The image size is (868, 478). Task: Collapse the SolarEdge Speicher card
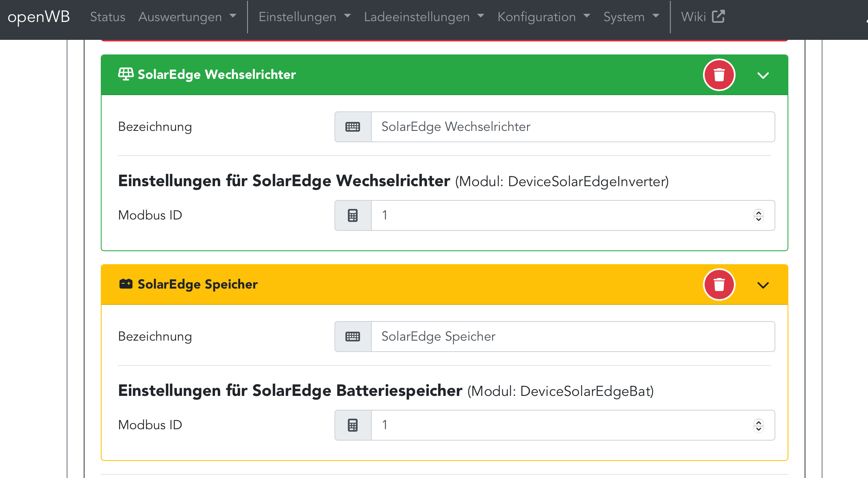pos(763,285)
